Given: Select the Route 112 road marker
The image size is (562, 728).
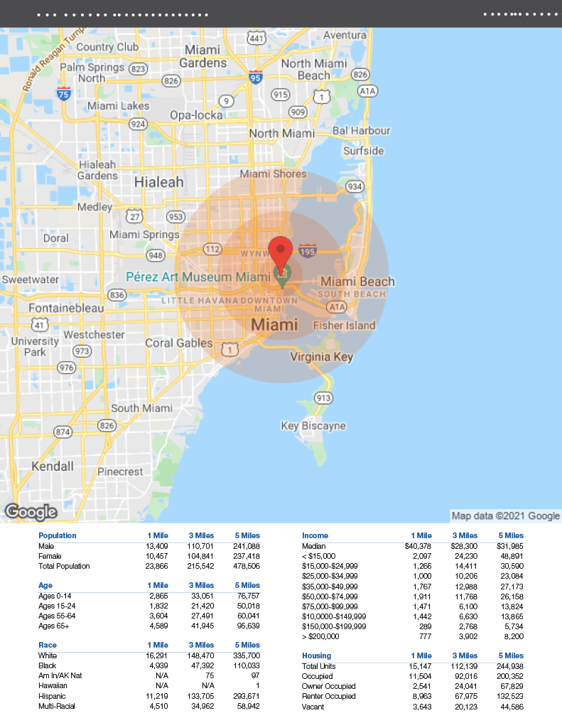Looking at the screenshot, I should [212, 249].
